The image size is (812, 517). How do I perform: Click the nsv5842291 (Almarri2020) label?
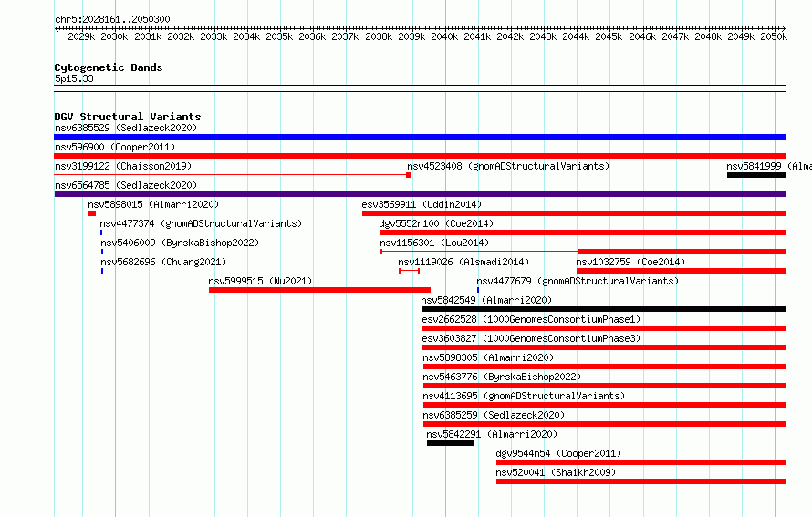pyautogui.click(x=492, y=434)
